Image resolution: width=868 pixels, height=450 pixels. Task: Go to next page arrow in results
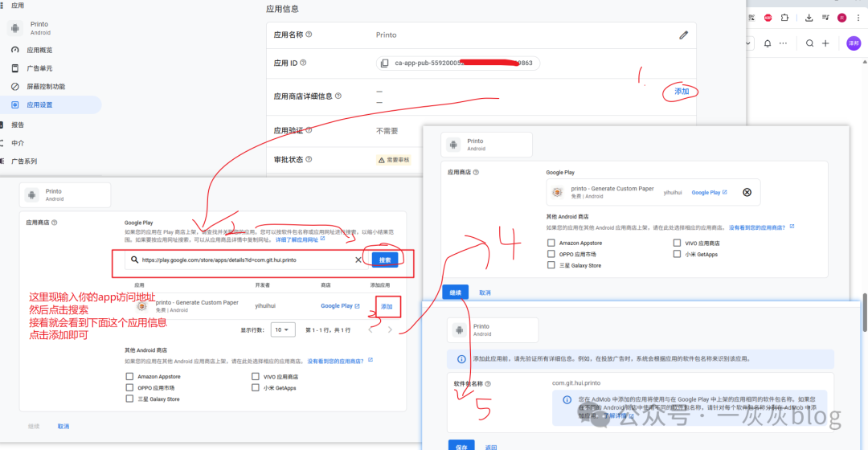point(390,330)
